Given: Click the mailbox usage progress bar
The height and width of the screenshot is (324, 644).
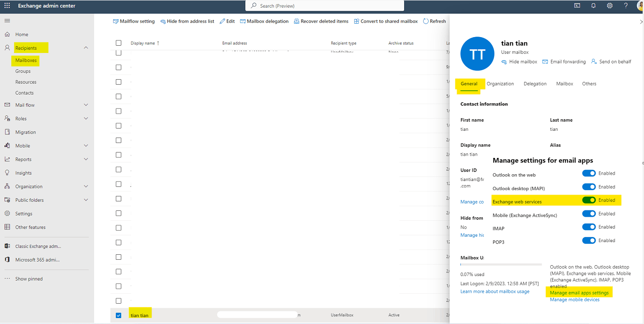Looking at the screenshot, I should (x=501, y=264).
